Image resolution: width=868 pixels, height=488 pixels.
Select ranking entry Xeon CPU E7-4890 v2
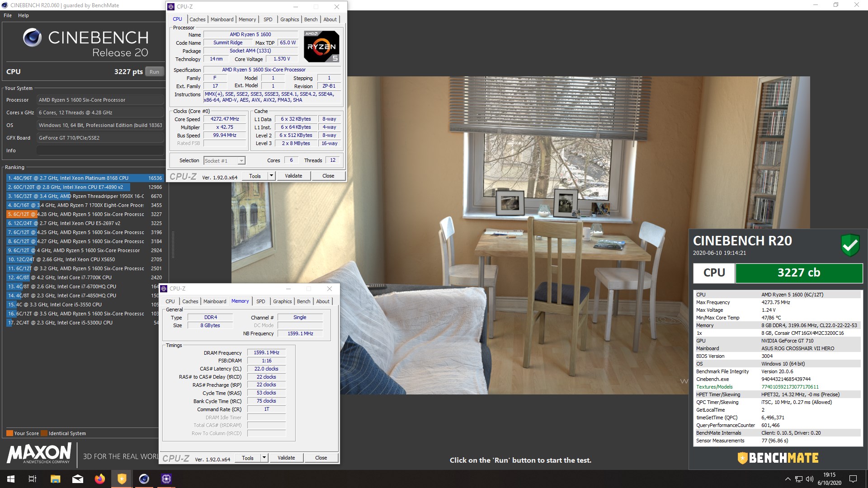click(85, 187)
